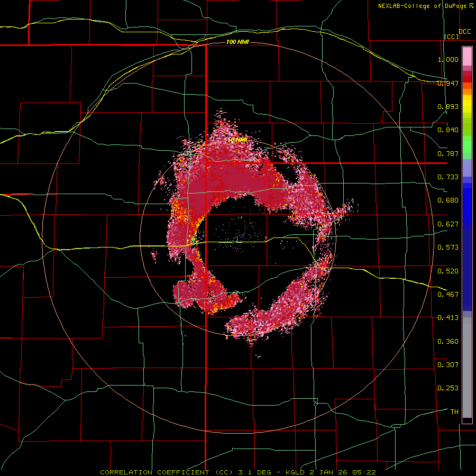Select the 0.360 scale value
The width and height of the screenshot is (476, 476).
(x=448, y=341)
